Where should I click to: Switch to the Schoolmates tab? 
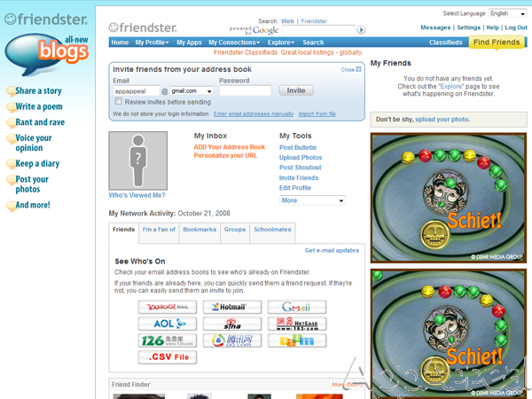point(272,230)
